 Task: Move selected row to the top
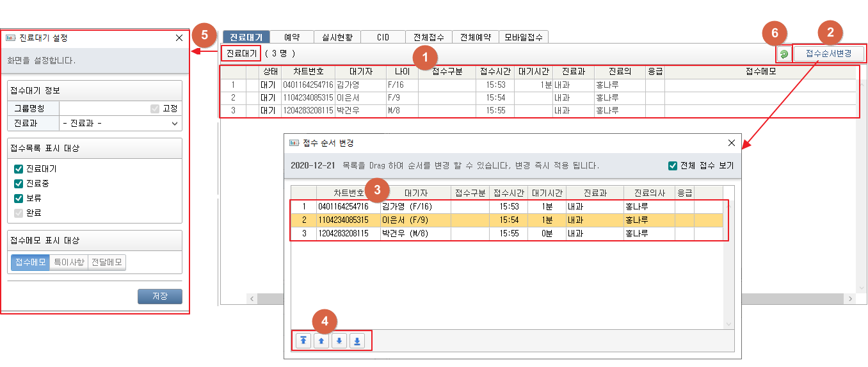pos(303,341)
